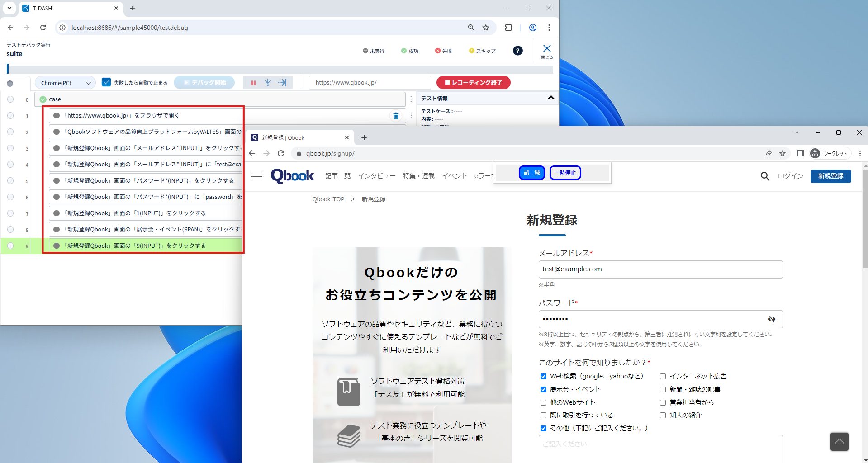
Task: Delete step 1 with trash icon
Action: [x=396, y=116]
